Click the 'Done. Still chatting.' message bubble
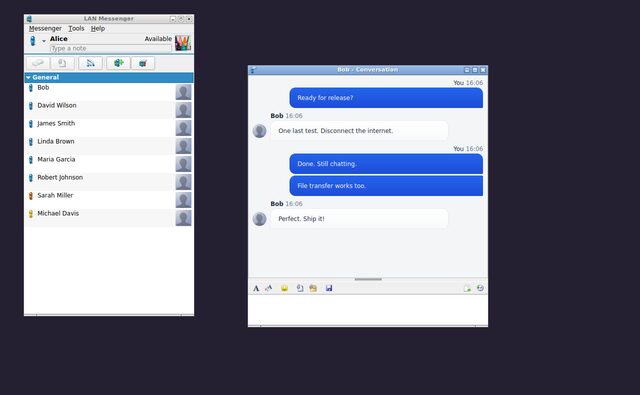Screen dimensions: 640x395 point(386,164)
